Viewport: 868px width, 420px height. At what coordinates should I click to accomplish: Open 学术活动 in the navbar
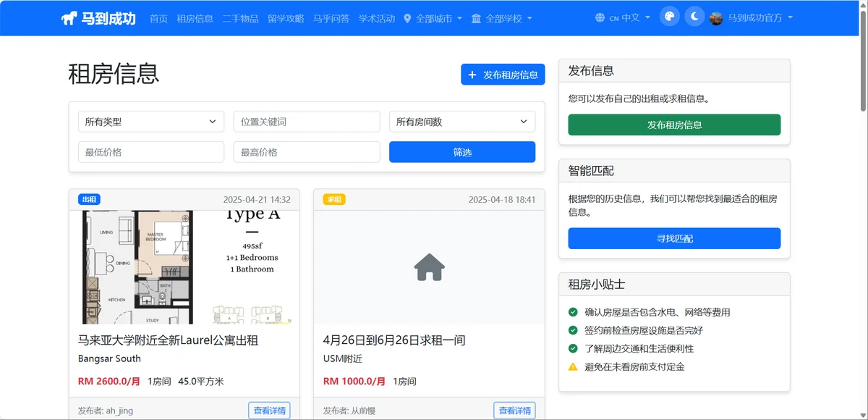(377, 18)
